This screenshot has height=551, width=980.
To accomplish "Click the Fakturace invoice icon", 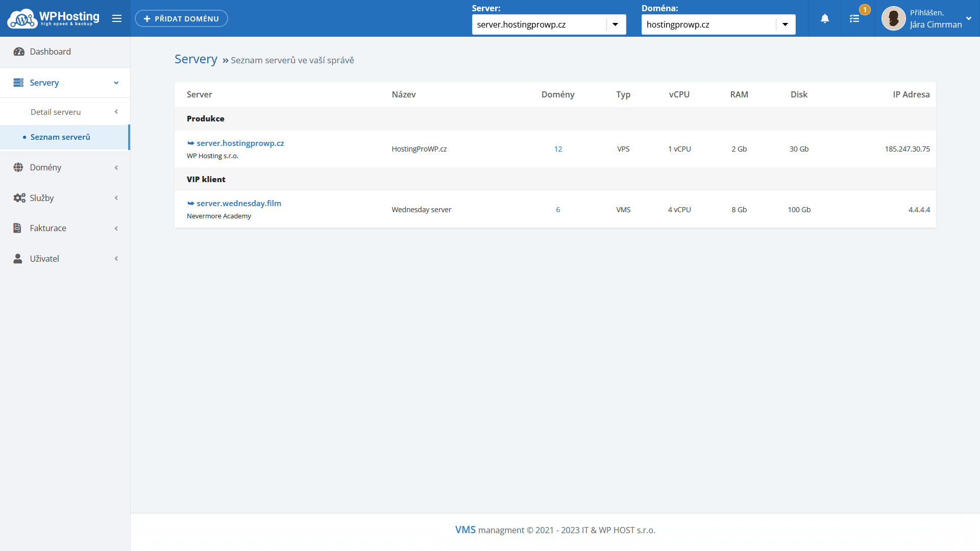I will 17,228.
